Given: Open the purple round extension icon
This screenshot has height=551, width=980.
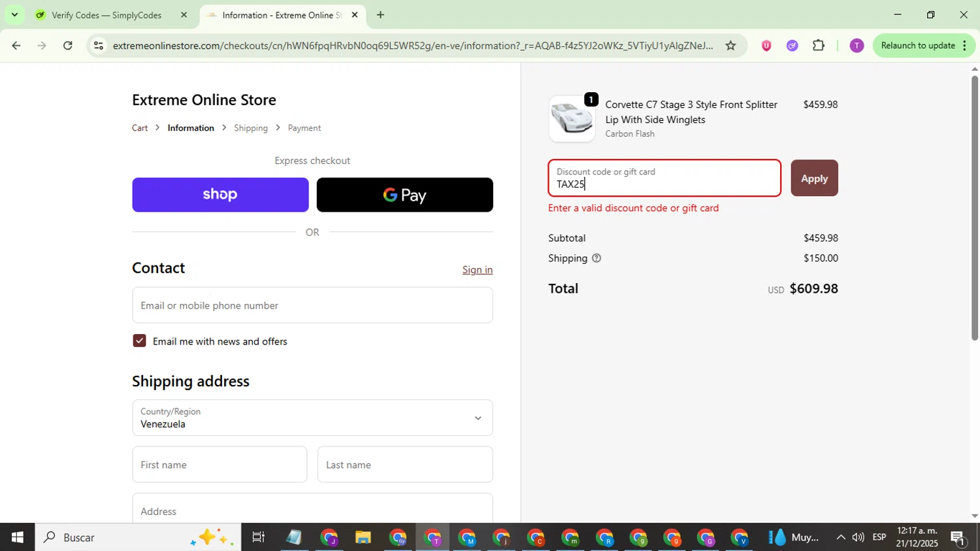Looking at the screenshot, I should click(792, 45).
